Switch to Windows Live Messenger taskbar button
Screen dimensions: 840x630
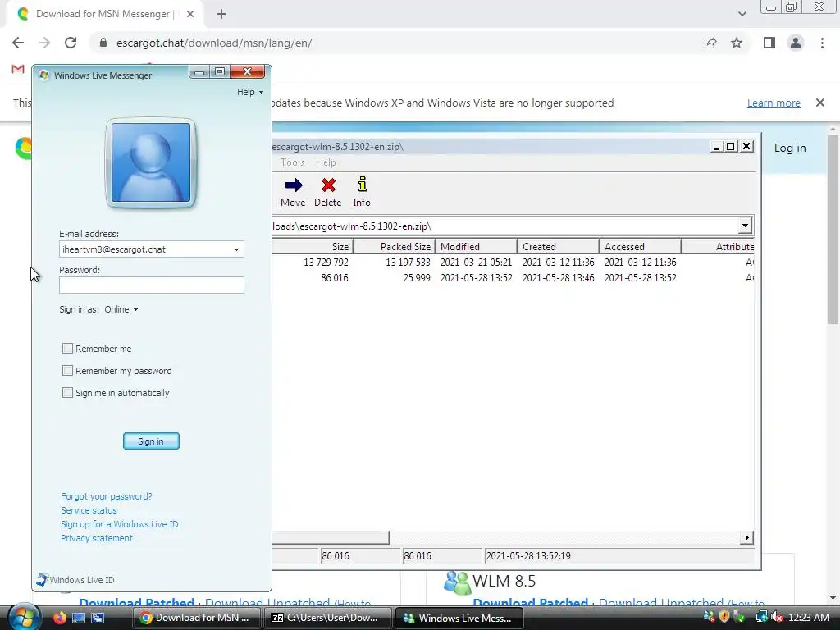459,618
